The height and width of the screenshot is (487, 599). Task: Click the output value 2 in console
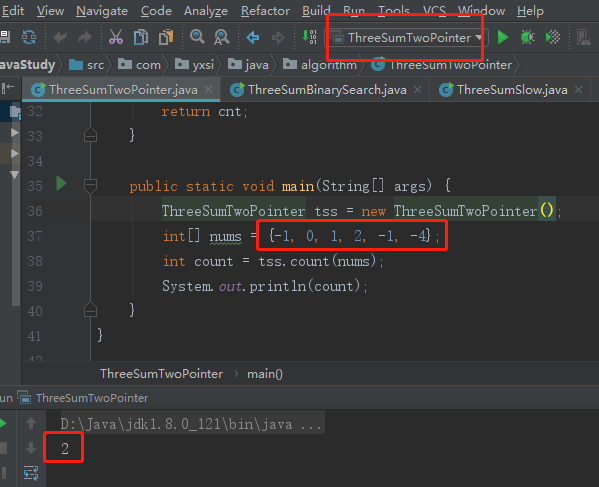click(65, 448)
